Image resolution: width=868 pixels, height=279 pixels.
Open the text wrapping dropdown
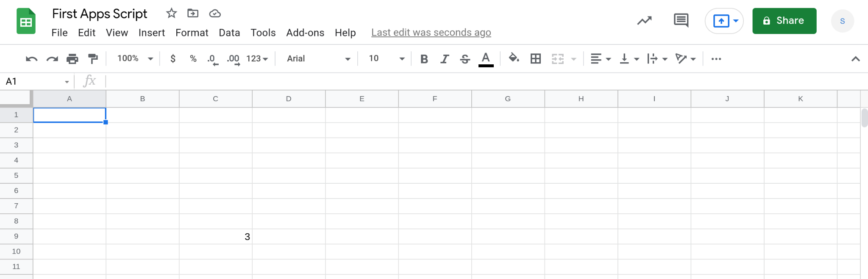[657, 59]
